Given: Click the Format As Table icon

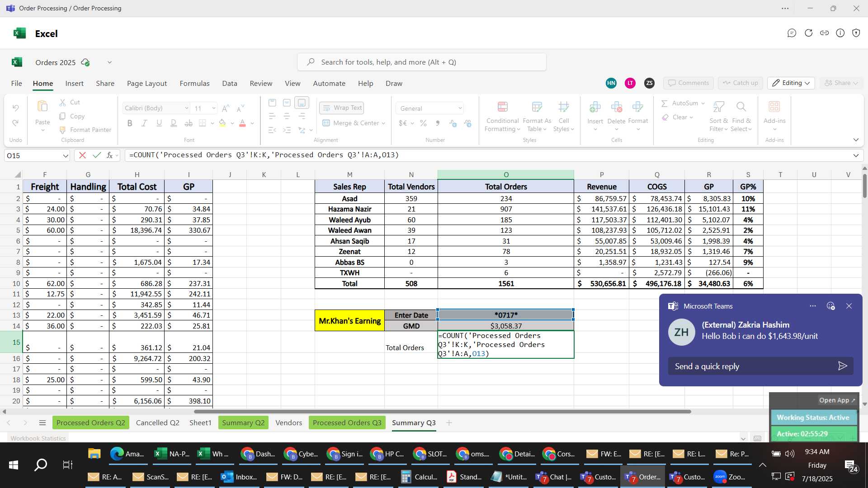Looking at the screenshot, I should [537, 107].
